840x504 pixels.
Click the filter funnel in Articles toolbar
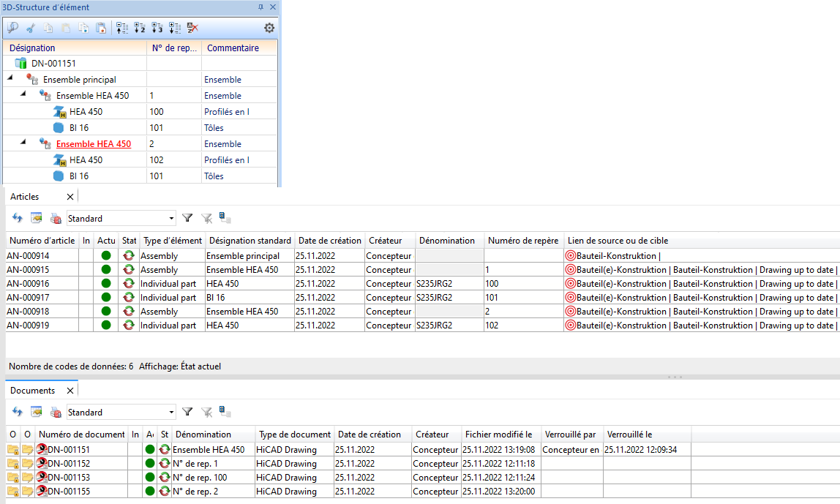point(187,218)
